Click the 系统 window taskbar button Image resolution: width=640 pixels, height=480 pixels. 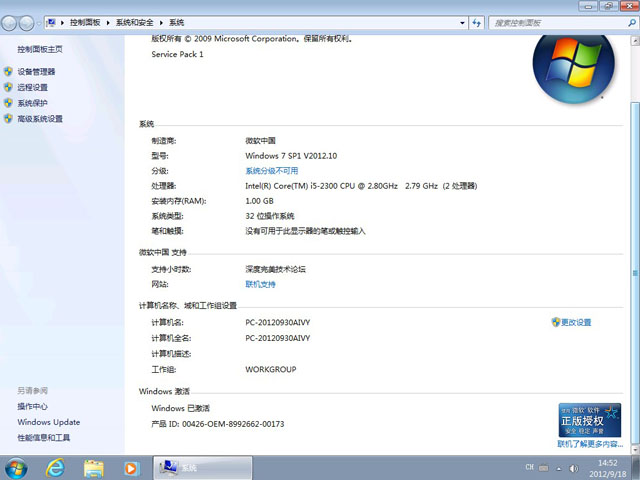(x=202, y=468)
